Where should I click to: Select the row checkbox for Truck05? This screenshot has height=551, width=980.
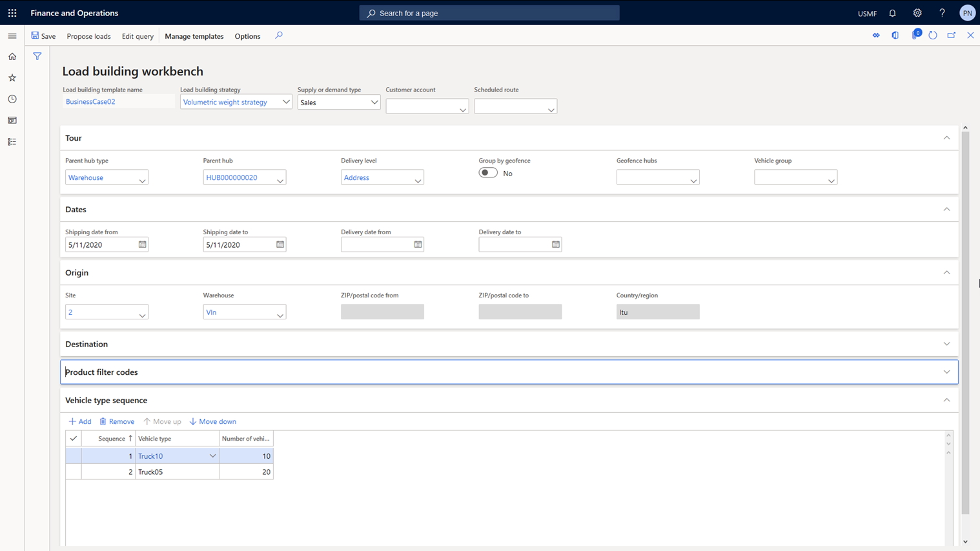click(x=74, y=472)
